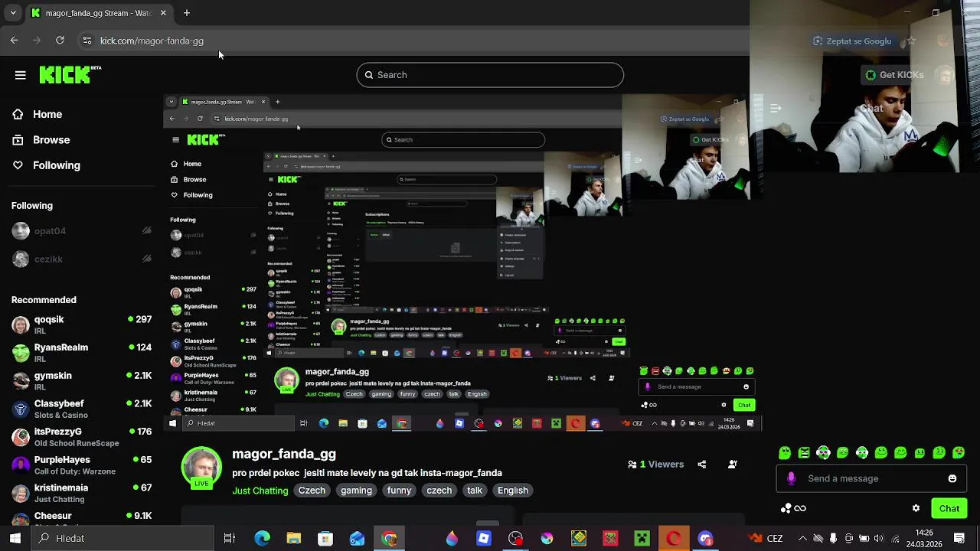Image resolution: width=980 pixels, height=551 pixels.
Task: Open recommended channel itsPrezzyG with 176 viewers
Action: (x=81, y=437)
